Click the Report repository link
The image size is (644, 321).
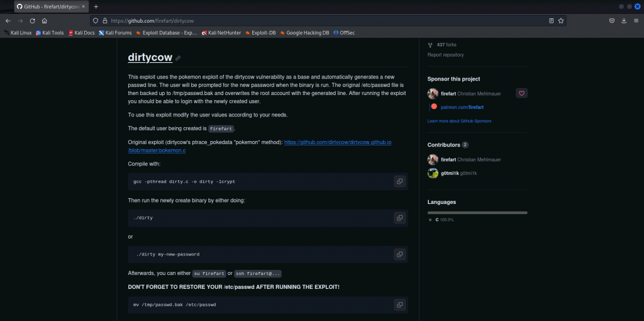coord(446,55)
